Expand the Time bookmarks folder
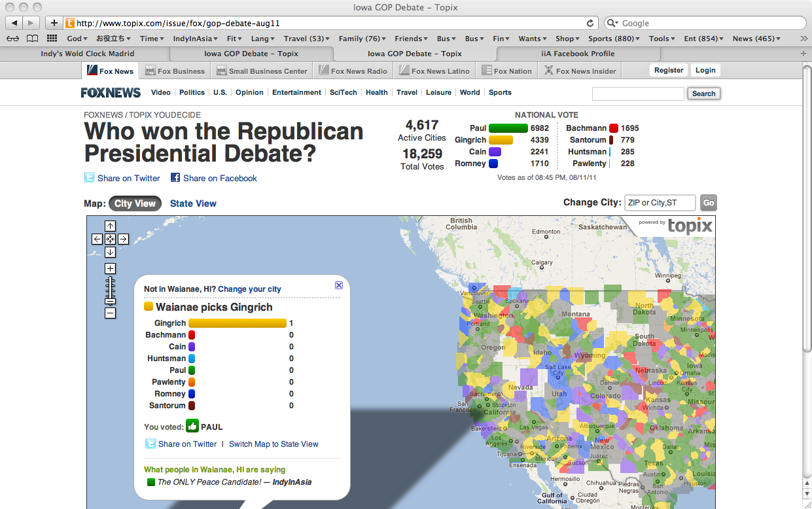 [x=152, y=39]
